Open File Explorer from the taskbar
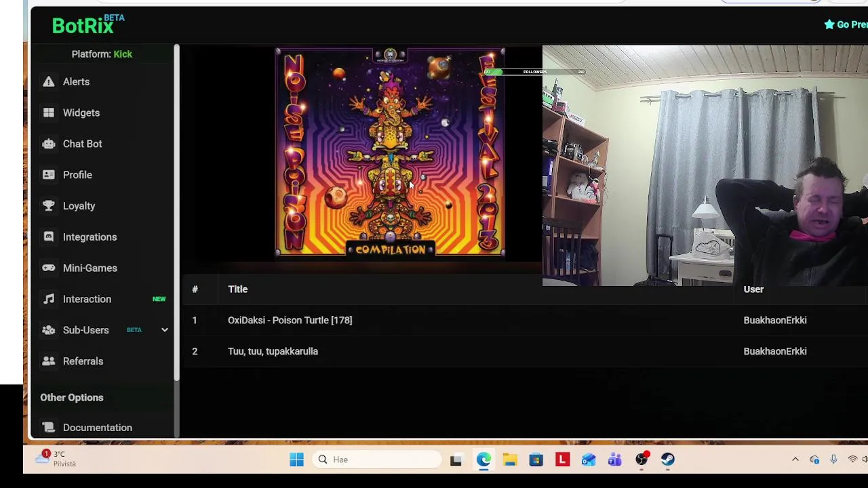Screen dimensions: 868x488 point(510,460)
